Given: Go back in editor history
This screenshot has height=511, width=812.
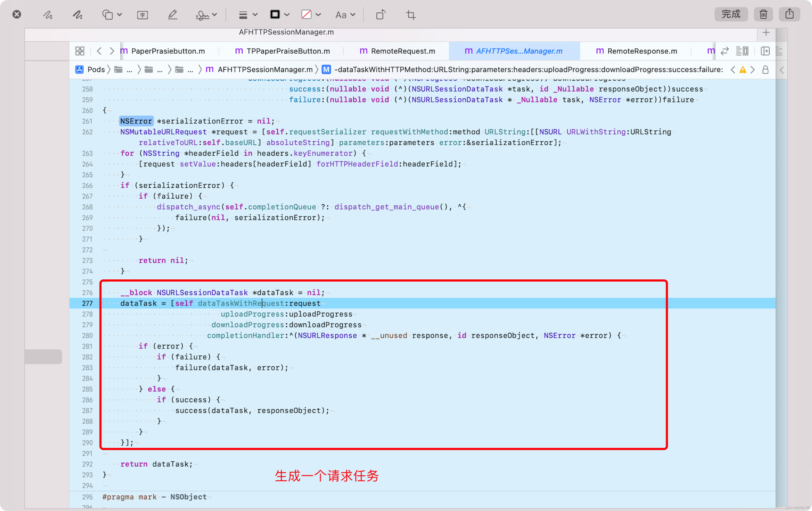Looking at the screenshot, I should [x=99, y=51].
